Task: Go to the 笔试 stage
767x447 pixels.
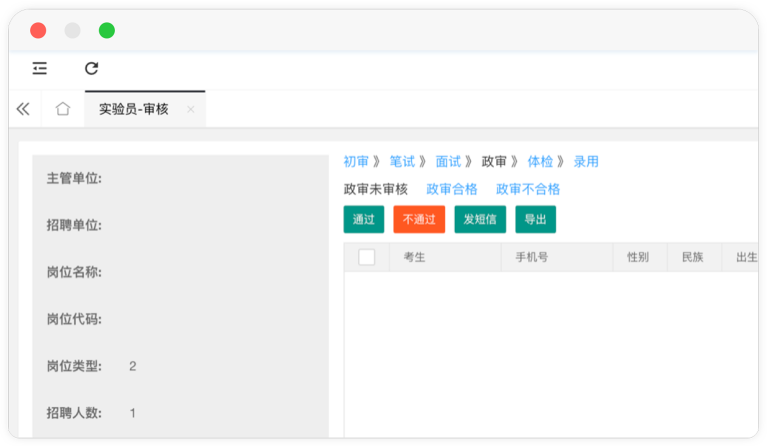Action: (x=402, y=161)
